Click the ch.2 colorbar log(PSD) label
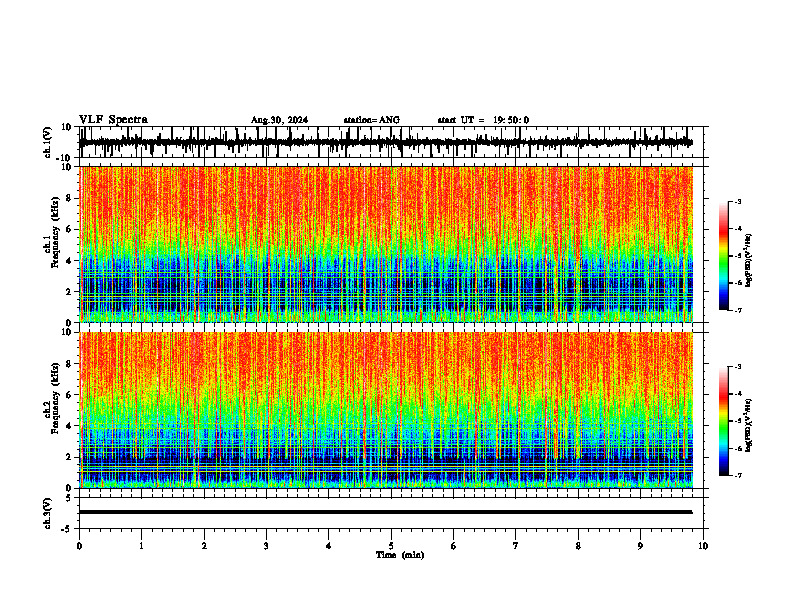Viewport: 792px width, 612px height. pyautogui.click(x=749, y=425)
